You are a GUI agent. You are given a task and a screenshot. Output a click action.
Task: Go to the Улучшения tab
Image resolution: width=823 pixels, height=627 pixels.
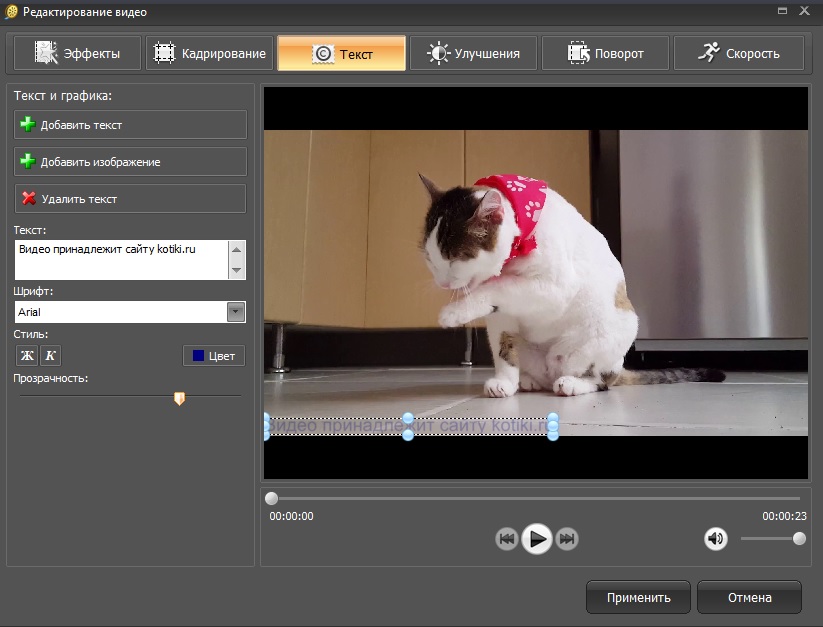[473, 53]
